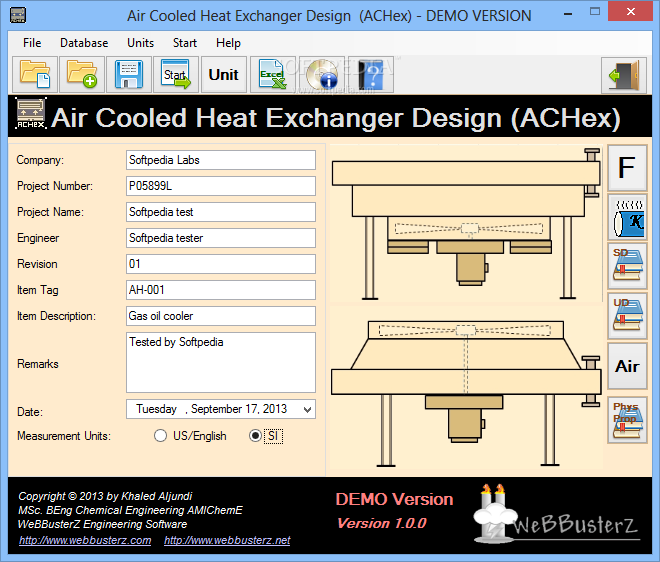The height and width of the screenshot is (562, 660).
Task: Open project file toolbar icon
Action: point(35,75)
